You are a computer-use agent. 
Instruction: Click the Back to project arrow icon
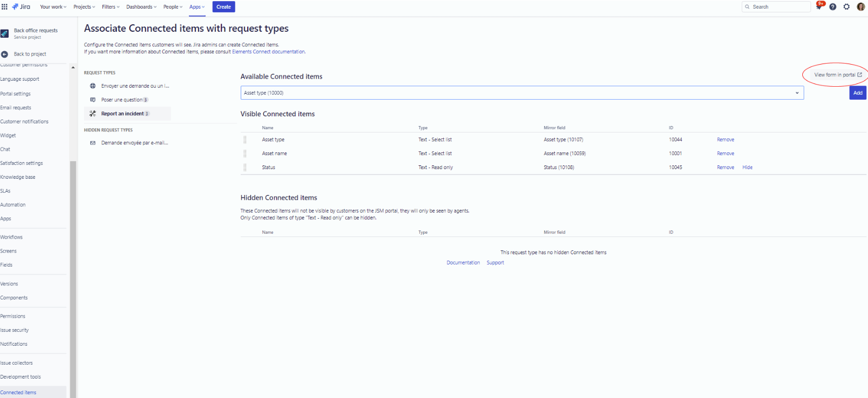[x=5, y=54]
